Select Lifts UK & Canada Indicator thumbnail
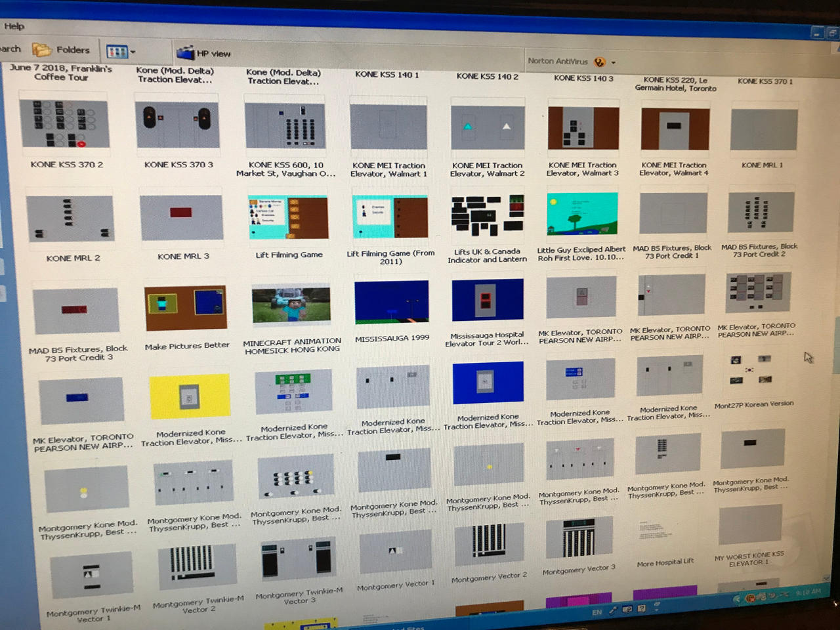The height and width of the screenshot is (630, 840). tap(488, 215)
